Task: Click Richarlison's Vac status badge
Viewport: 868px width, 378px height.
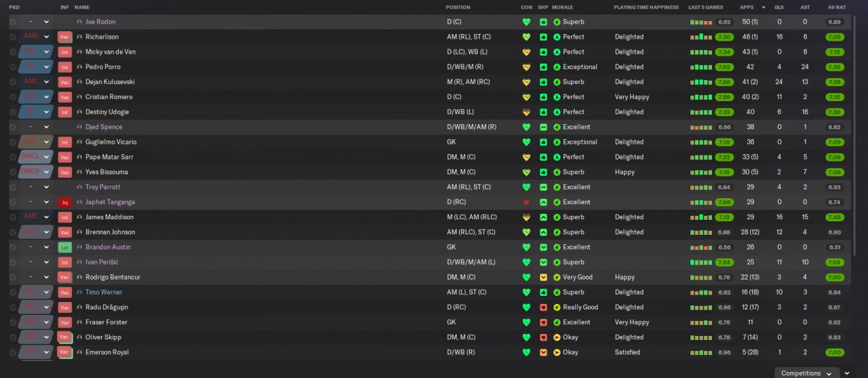Action: click(64, 37)
